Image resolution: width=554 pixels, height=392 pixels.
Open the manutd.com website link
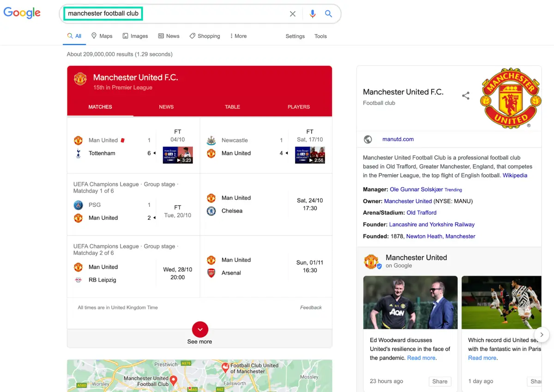click(x=398, y=139)
